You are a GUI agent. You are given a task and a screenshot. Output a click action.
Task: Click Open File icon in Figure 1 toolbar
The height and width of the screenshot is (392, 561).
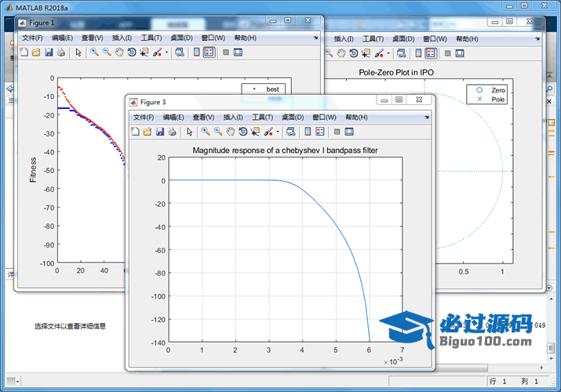click(36, 53)
